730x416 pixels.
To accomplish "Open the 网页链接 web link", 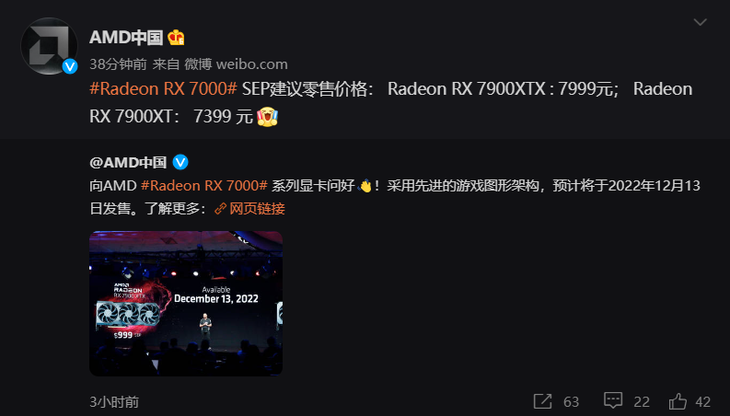I will click(x=257, y=208).
